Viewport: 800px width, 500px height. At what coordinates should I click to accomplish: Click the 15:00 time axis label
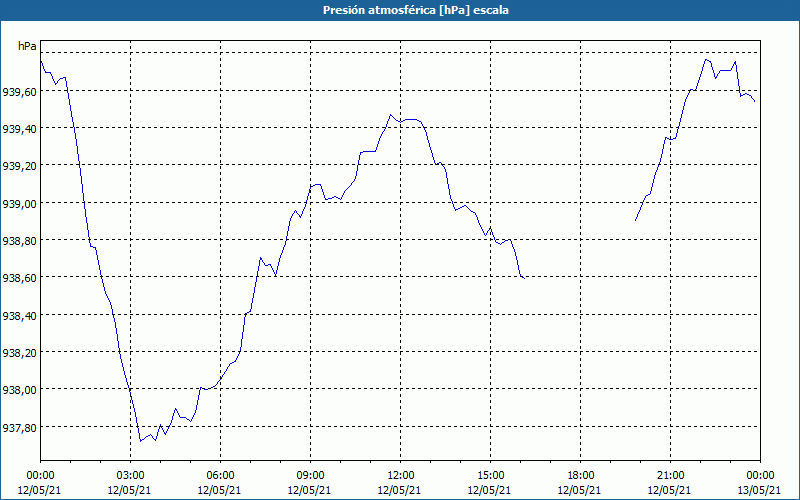490,476
